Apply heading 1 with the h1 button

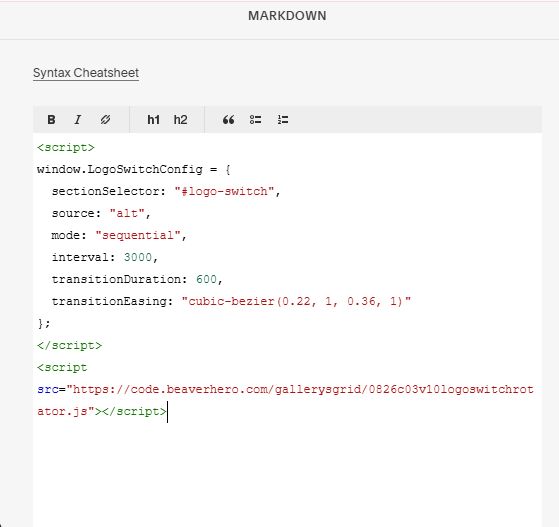pos(153,119)
